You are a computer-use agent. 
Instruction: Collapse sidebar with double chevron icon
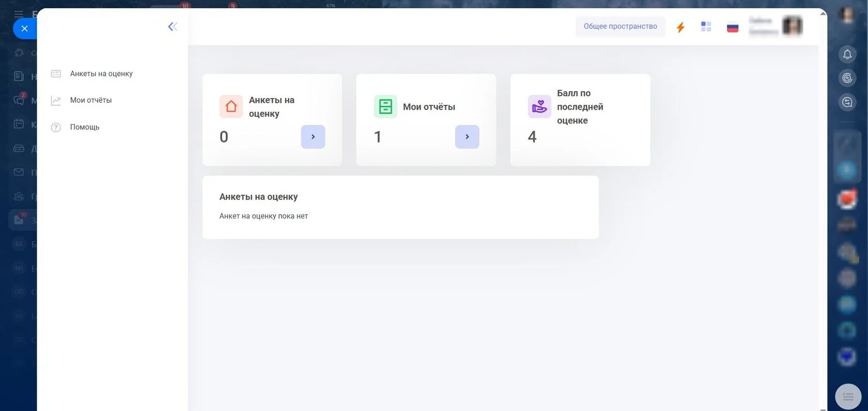173,26
